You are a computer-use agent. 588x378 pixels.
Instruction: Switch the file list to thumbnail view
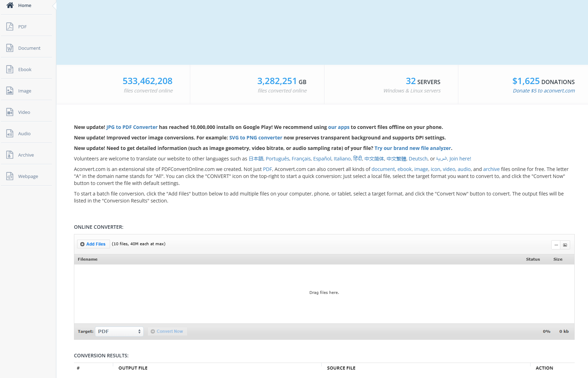[565, 245]
